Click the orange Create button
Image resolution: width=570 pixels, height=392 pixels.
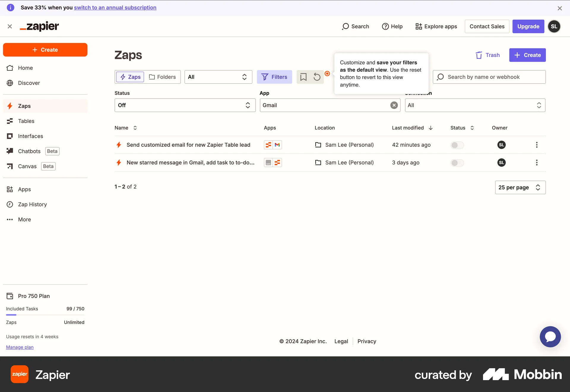45,50
